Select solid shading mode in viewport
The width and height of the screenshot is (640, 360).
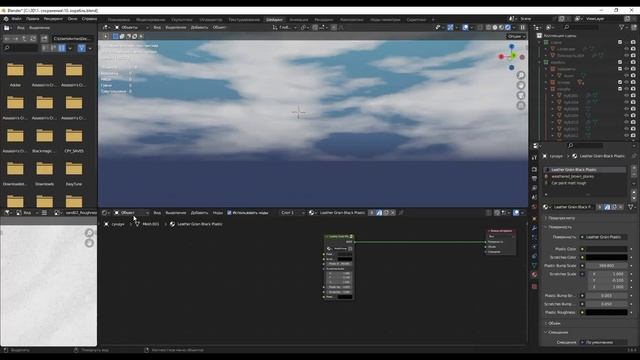pyautogui.click(x=495, y=27)
